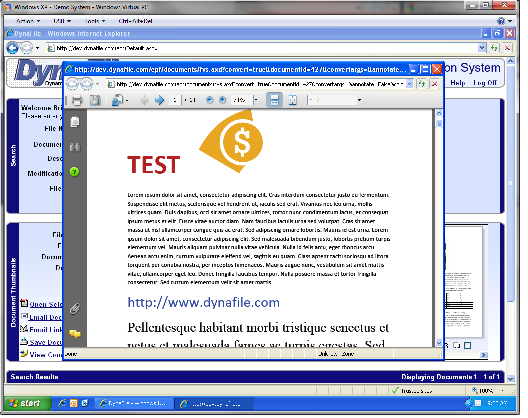Click the Save a copy floppy icon
This screenshot has width=528, height=418.
click(x=95, y=101)
